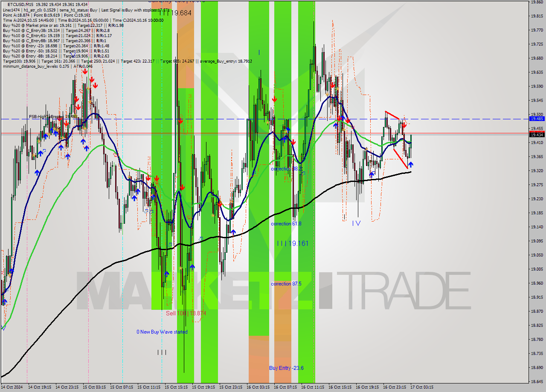
Task: Click the 'I V' wave marker
Action: pos(356,223)
